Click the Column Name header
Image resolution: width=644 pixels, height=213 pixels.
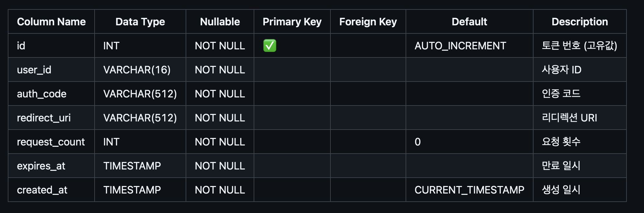[51, 22]
